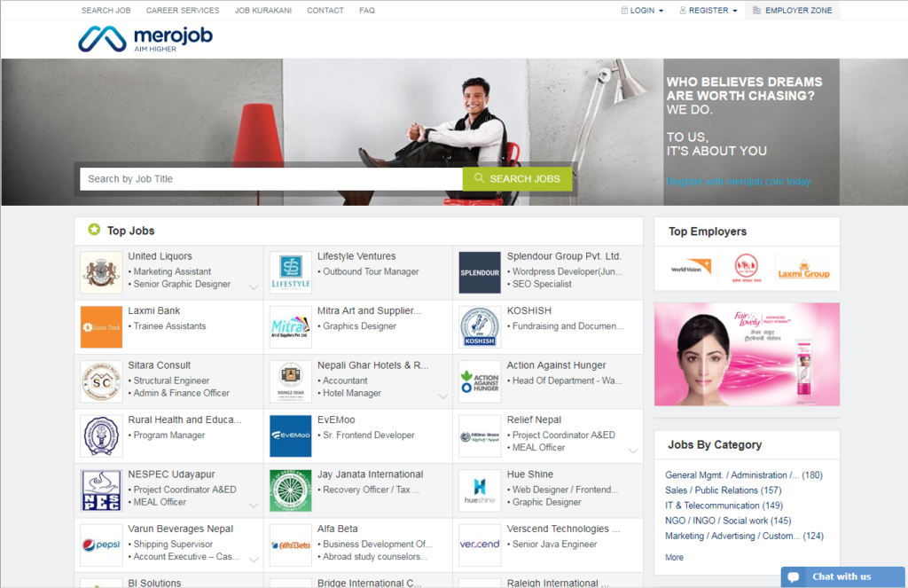
Task: Open the NESPEC Udayapur logo
Action: [x=101, y=490]
